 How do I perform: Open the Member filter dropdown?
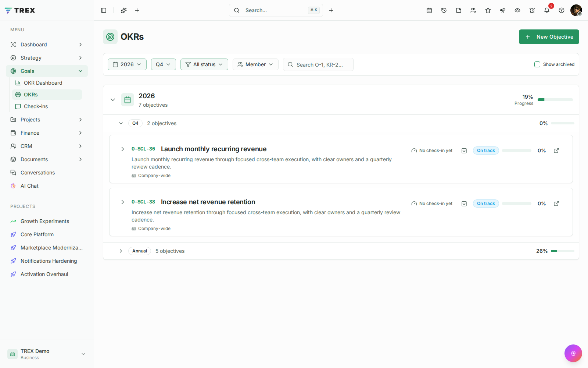click(x=255, y=64)
